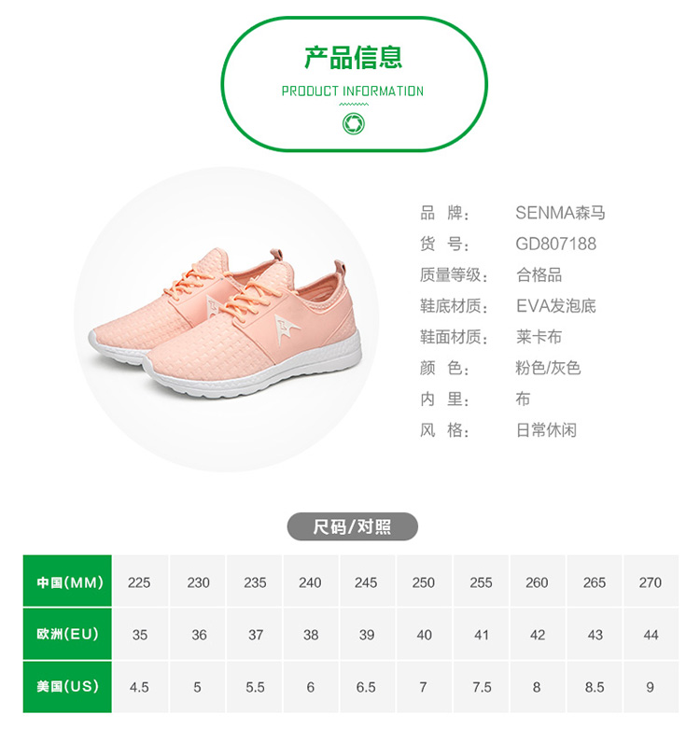Click the 粉色/灰色 color value

[x=548, y=368]
